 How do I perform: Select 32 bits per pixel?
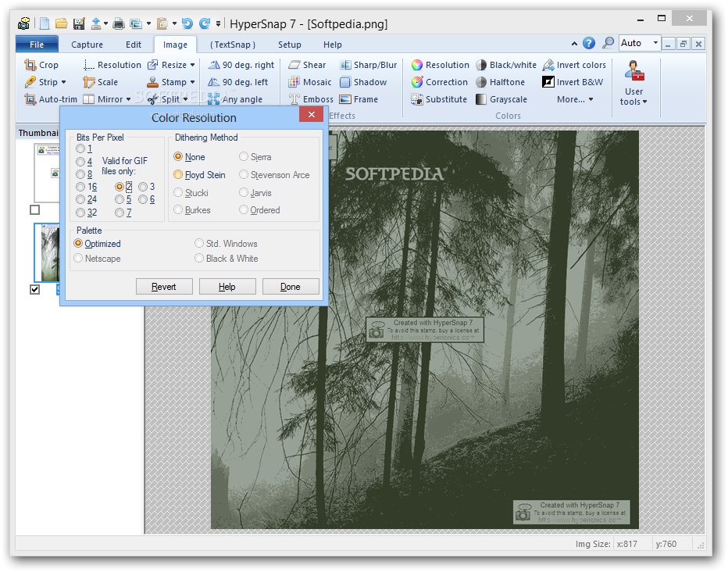tap(80, 213)
